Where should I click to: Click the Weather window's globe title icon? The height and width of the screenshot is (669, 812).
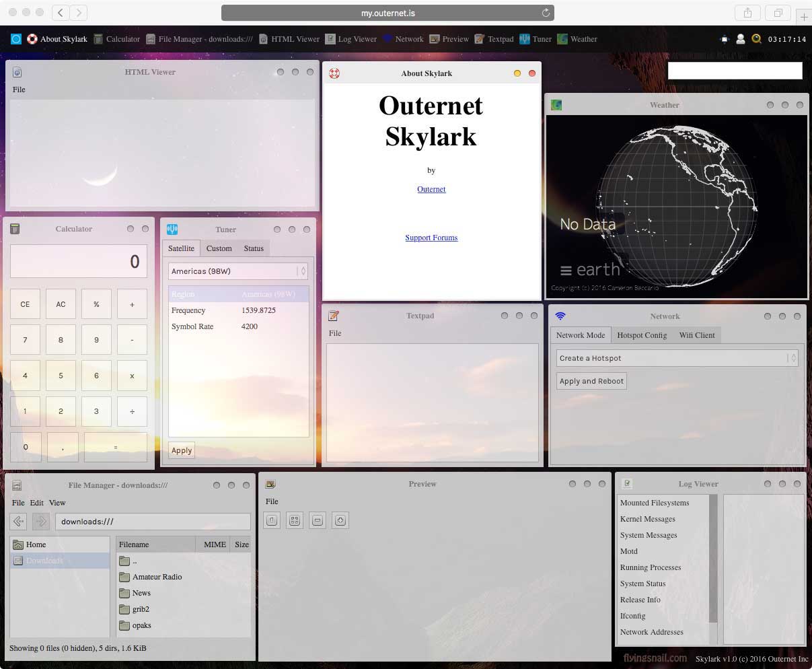[x=556, y=105]
